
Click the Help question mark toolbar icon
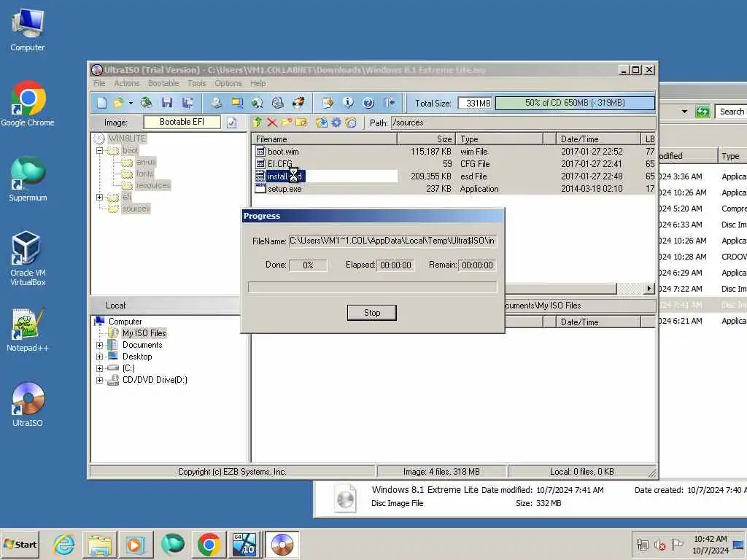point(368,103)
